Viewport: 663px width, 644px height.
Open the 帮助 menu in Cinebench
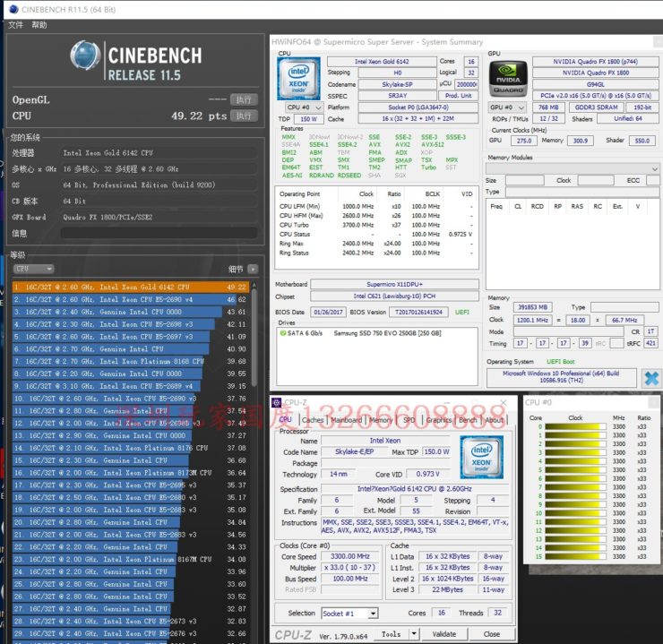tap(39, 25)
